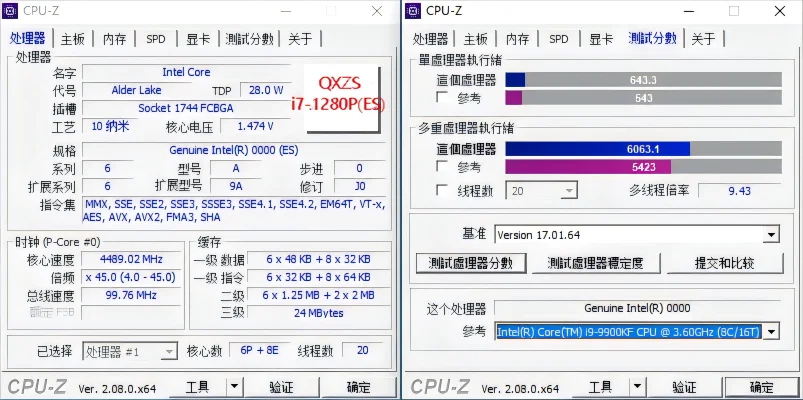Image resolution: width=803 pixels, height=400 pixels.
Task: Click the 核心电压 value 1.474 V
Action: click(x=256, y=126)
